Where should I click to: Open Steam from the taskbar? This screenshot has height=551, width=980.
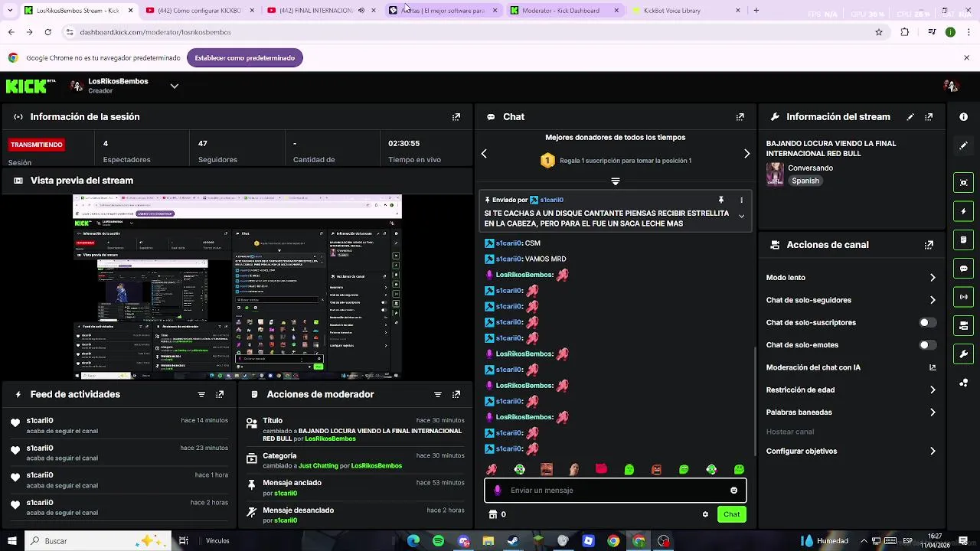tap(513, 541)
